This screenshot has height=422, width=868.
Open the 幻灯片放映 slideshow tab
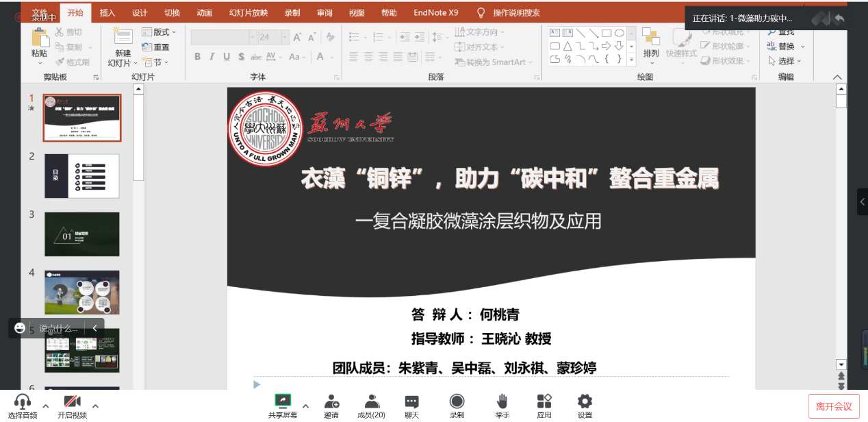click(x=248, y=12)
